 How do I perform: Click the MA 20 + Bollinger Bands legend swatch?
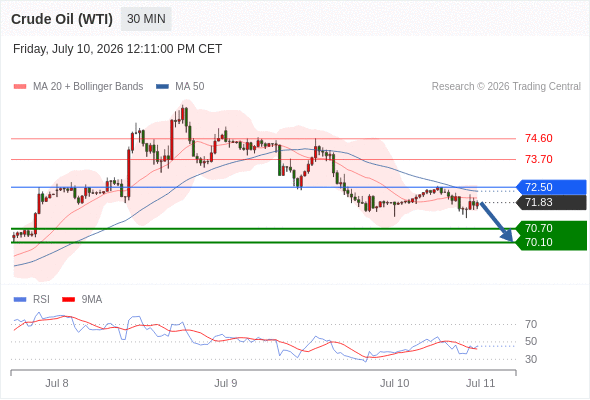click(x=20, y=87)
